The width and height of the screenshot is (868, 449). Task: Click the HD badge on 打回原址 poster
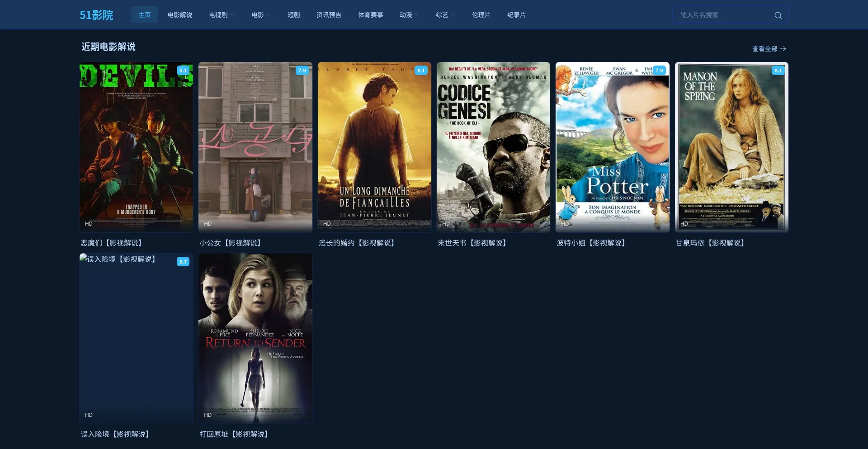[208, 415]
